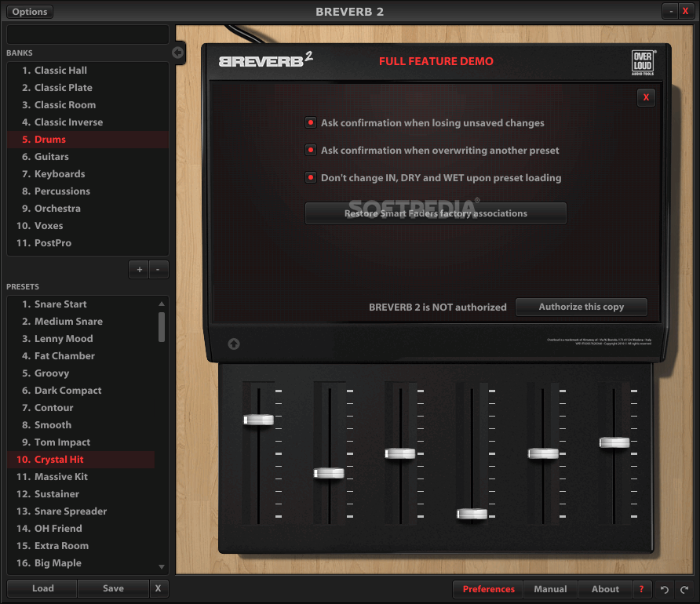Toggle confirmation when losing unsaved changes

311,122
